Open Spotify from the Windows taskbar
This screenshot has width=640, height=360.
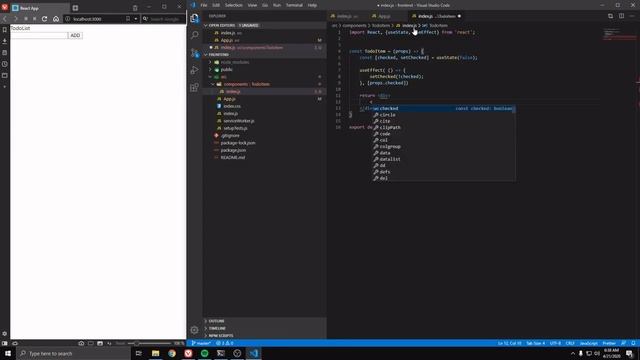(204, 353)
